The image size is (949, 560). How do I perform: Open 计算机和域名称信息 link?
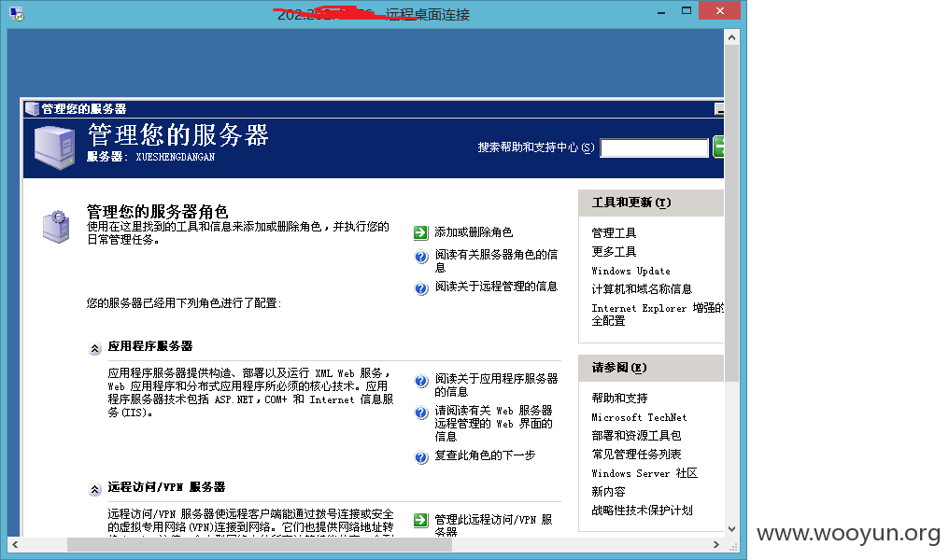[642, 289]
